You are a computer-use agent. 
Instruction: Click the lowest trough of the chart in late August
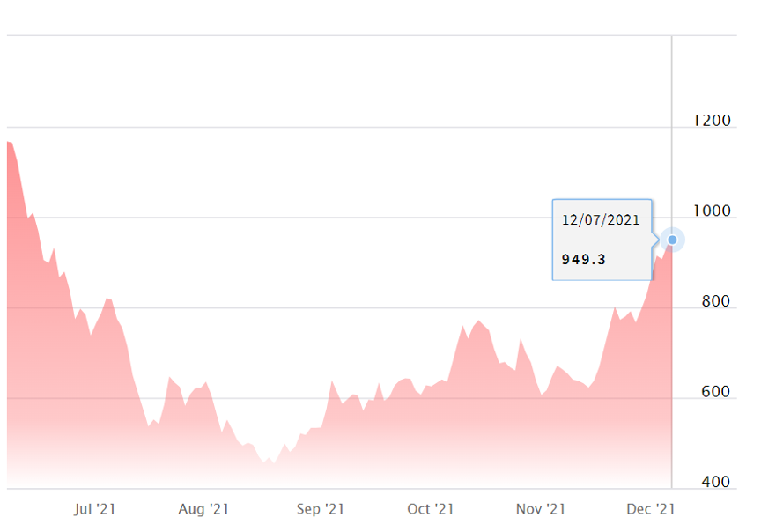click(x=268, y=462)
